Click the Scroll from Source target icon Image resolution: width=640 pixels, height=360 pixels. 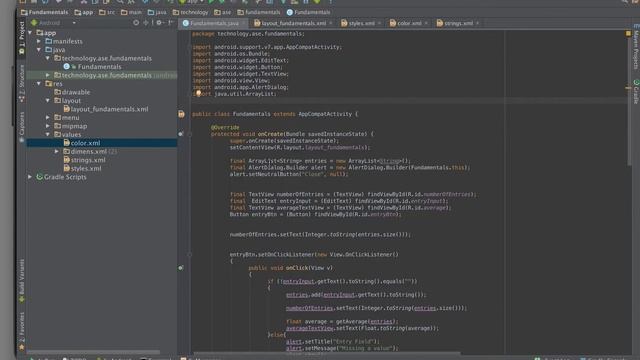pyautogui.click(x=136, y=23)
